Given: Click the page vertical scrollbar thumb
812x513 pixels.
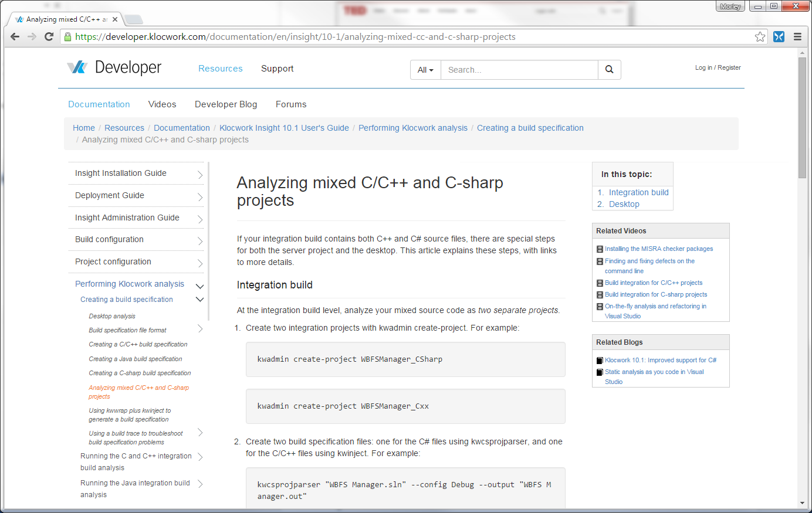Looking at the screenshot, I should (802, 117).
